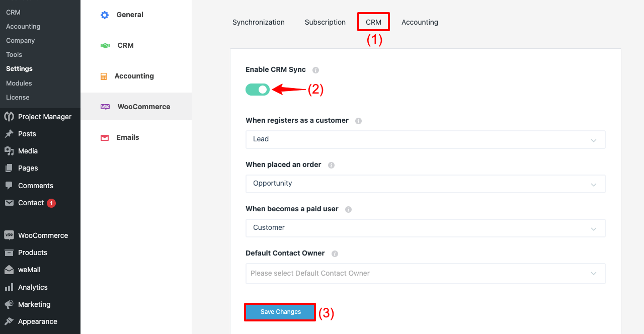Open the 'When registers as a customer' dropdown
The height and width of the screenshot is (334, 644).
tap(425, 139)
